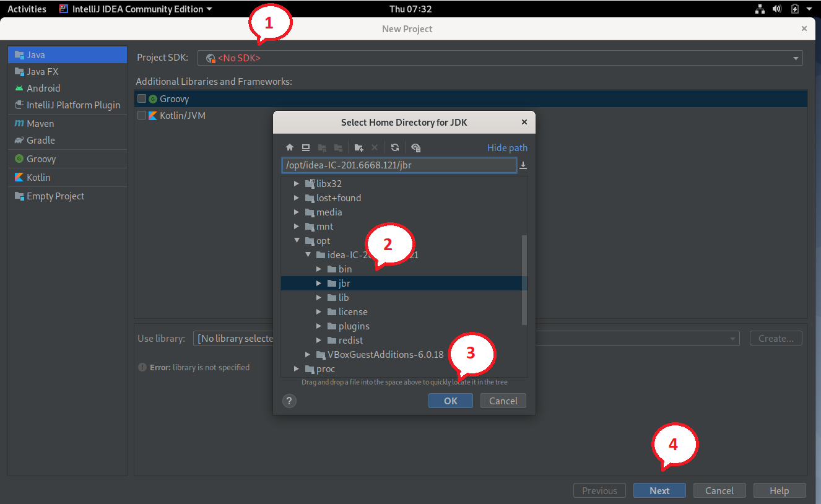Collapse the idea-IC folder node
The height and width of the screenshot is (504, 821).
click(x=308, y=254)
